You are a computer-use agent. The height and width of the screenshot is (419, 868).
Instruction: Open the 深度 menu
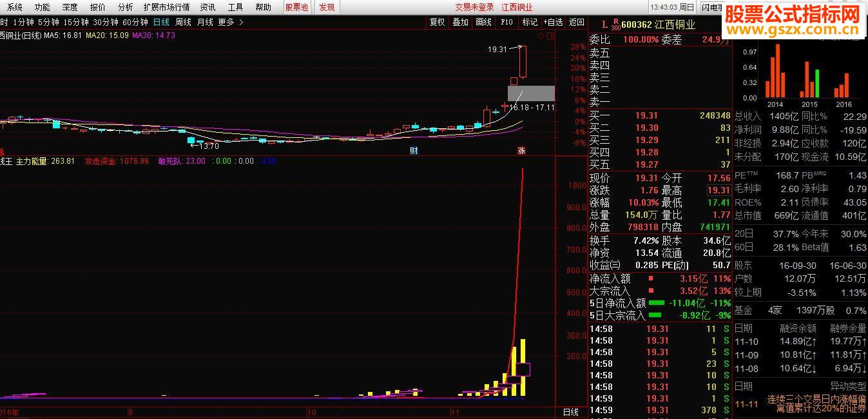(70, 7)
